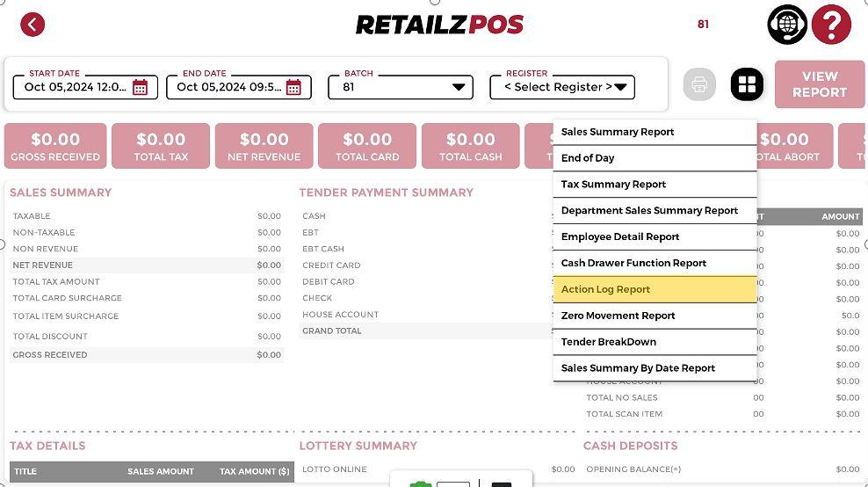Click the TITLE column header in Tax Details
The width and height of the screenshot is (868, 487).
[x=25, y=471]
